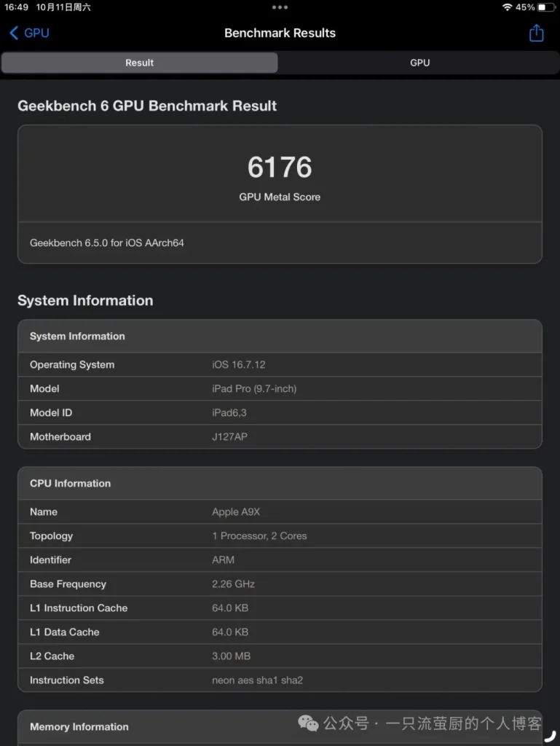The height and width of the screenshot is (746, 560).
Task: Switch to the GPU segment tab
Action: [419, 63]
